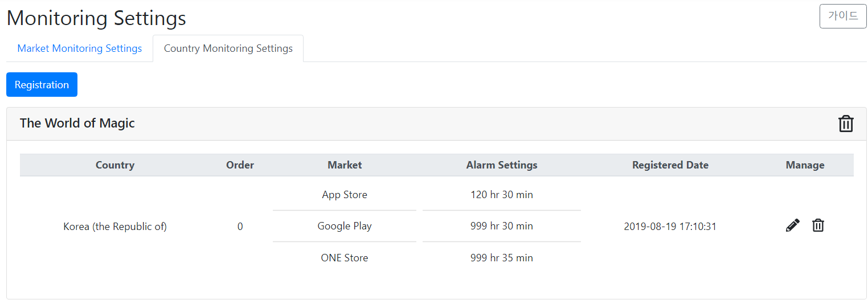The image size is (868, 304).
Task: Delete The World of Magic card
Action: coord(846,124)
